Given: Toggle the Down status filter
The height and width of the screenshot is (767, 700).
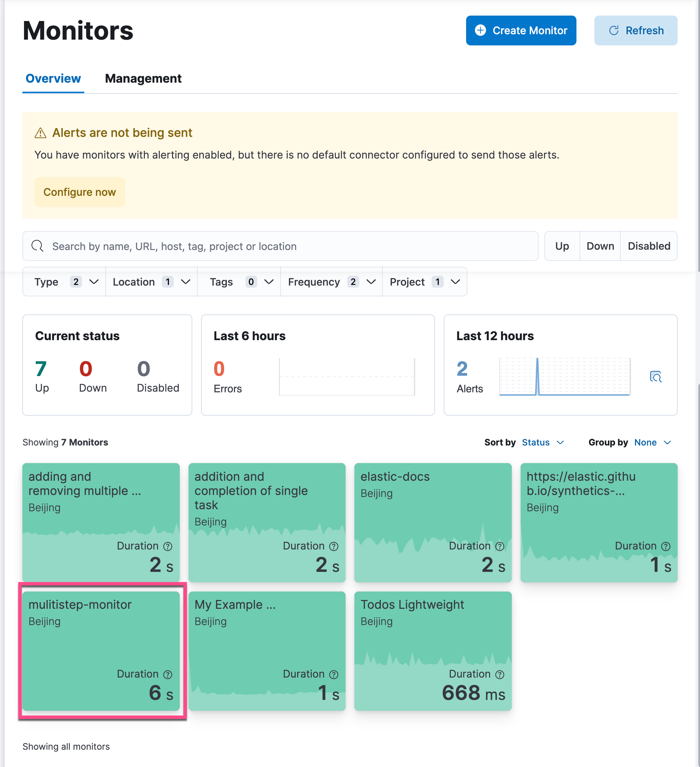Looking at the screenshot, I should coord(599,246).
